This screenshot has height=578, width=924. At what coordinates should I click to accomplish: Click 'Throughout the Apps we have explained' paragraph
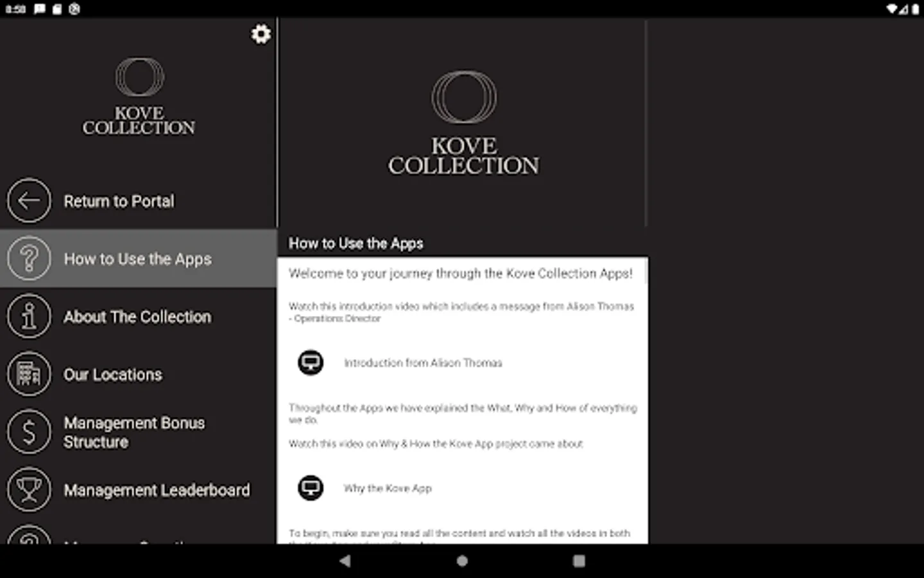click(463, 414)
